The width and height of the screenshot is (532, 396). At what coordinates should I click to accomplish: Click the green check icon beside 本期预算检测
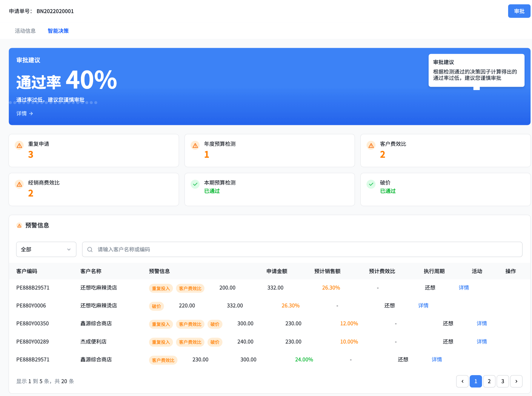point(195,184)
